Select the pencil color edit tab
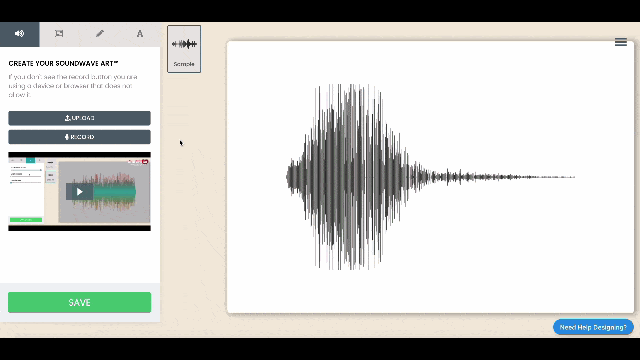 tap(100, 33)
